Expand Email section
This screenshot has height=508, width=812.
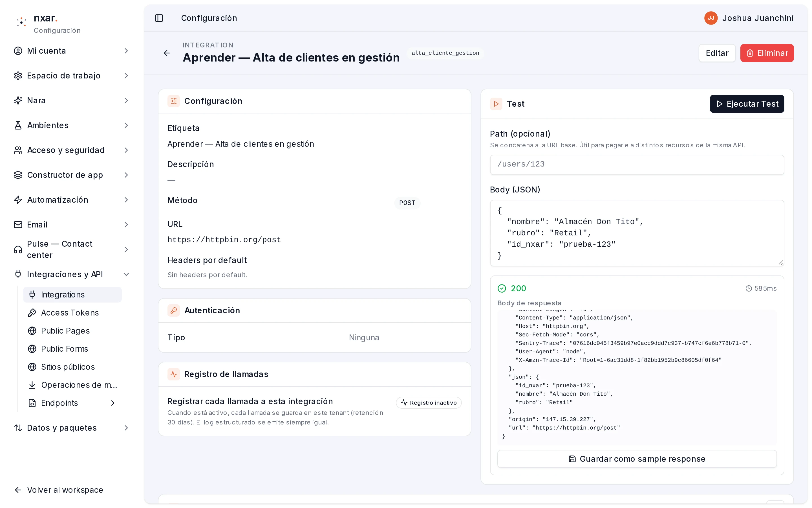pyautogui.click(x=72, y=225)
